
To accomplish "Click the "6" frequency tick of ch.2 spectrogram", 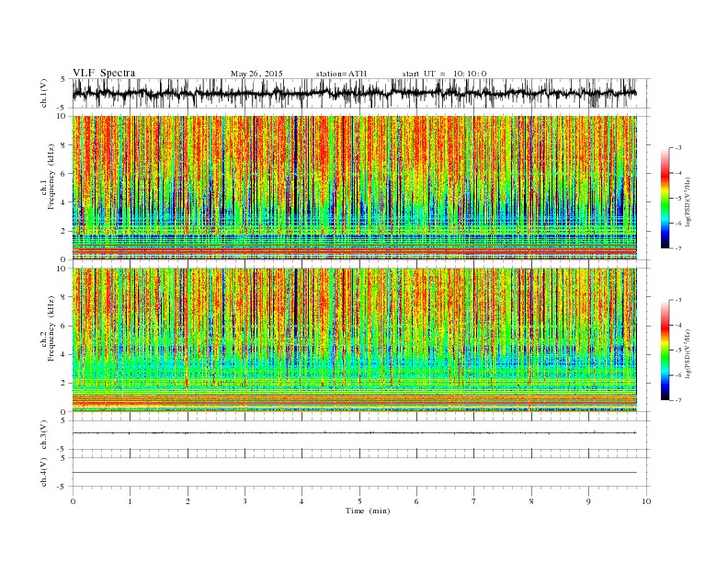I will [x=64, y=326].
